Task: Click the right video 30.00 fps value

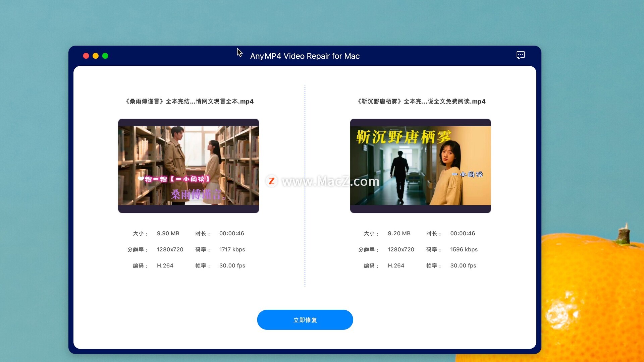Action: (x=463, y=265)
